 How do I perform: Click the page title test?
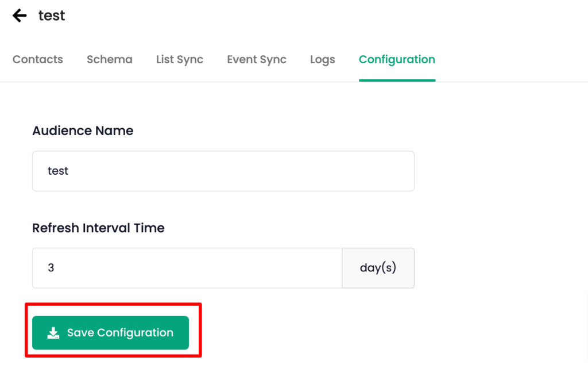[x=52, y=16]
